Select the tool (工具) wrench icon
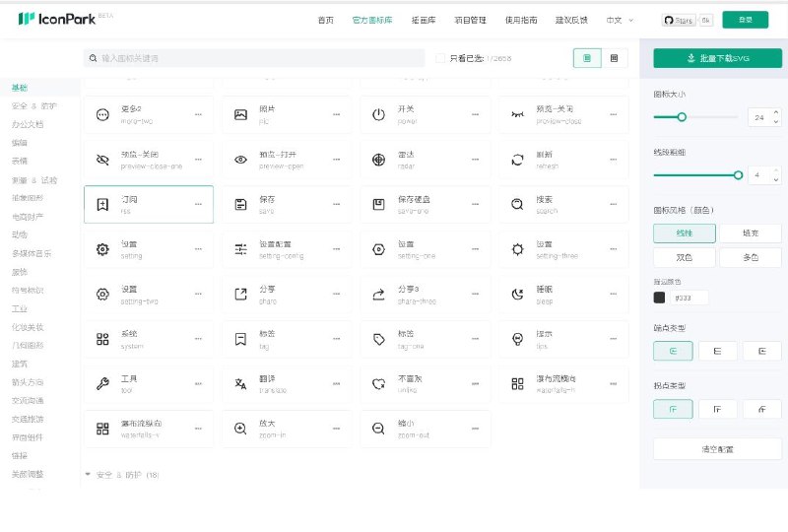 pos(102,383)
